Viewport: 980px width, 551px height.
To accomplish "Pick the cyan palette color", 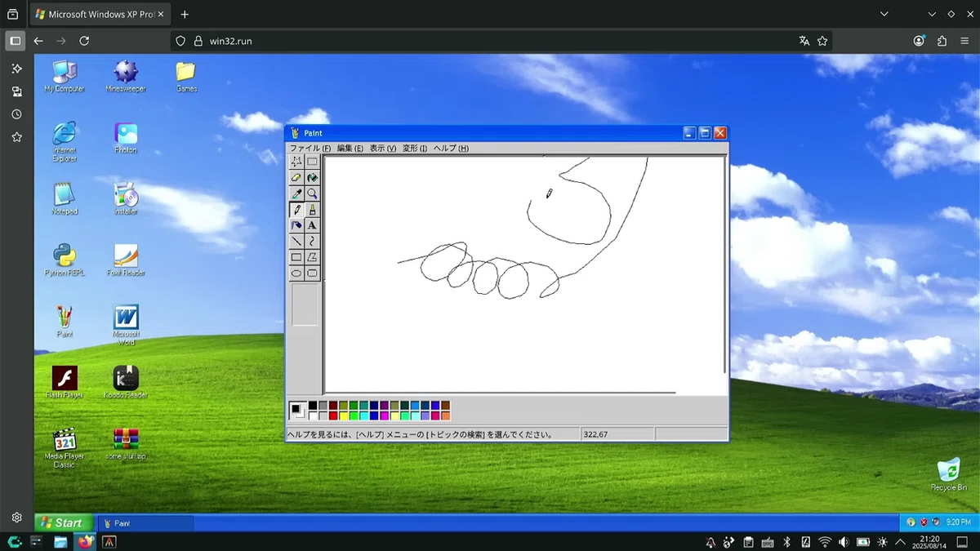I will pyautogui.click(x=363, y=415).
